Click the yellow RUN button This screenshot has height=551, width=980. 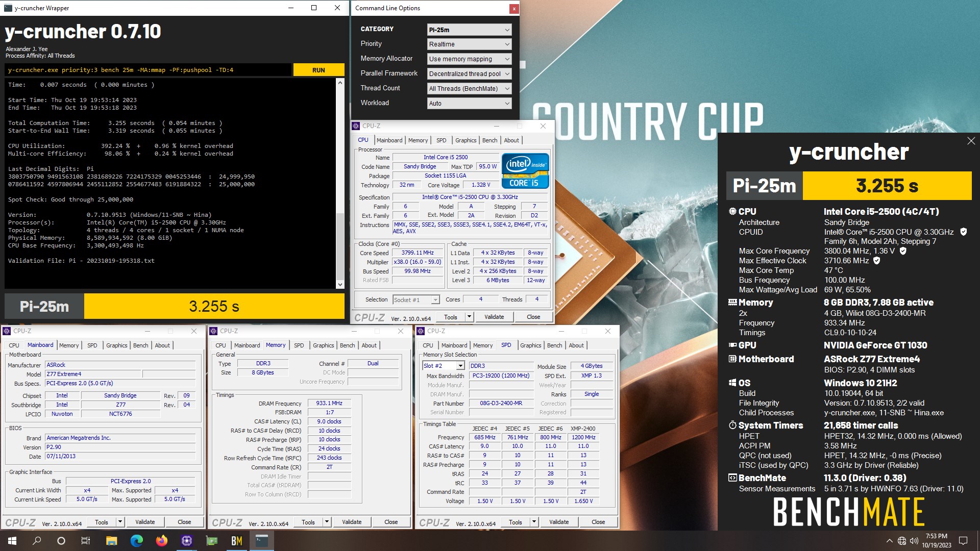tap(318, 70)
